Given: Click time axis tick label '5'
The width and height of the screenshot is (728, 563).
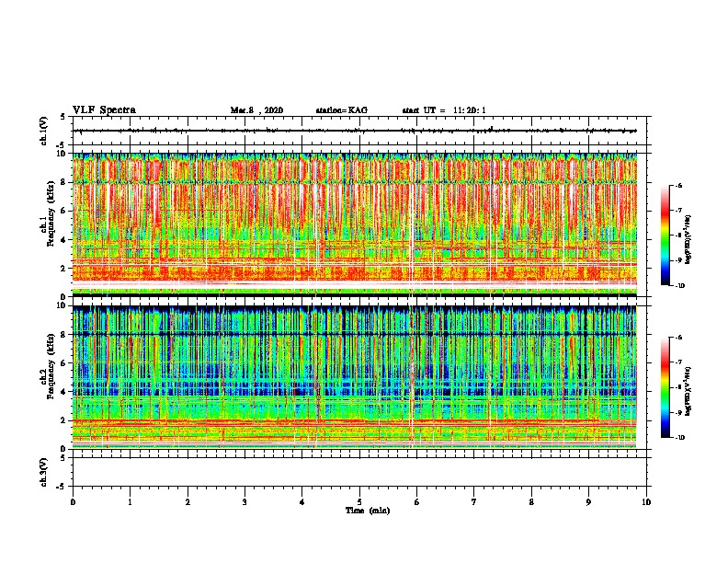Looking at the screenshot, I should [x=359, y=502].
